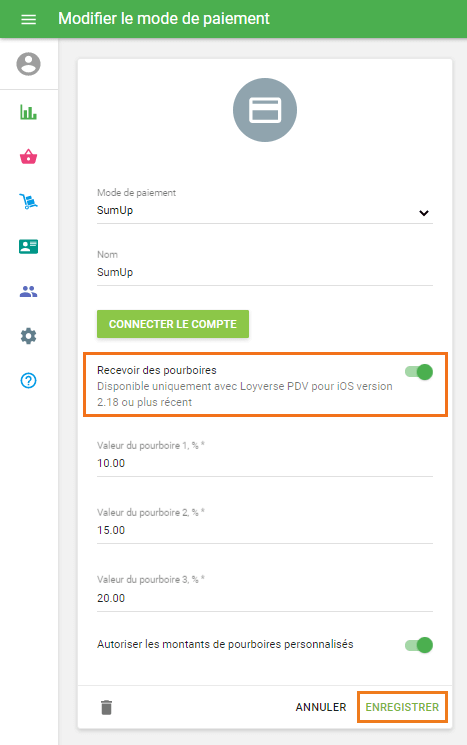Open the Items basket icon
The height and width of the screenshot is (745, 467).
point(29,156)
